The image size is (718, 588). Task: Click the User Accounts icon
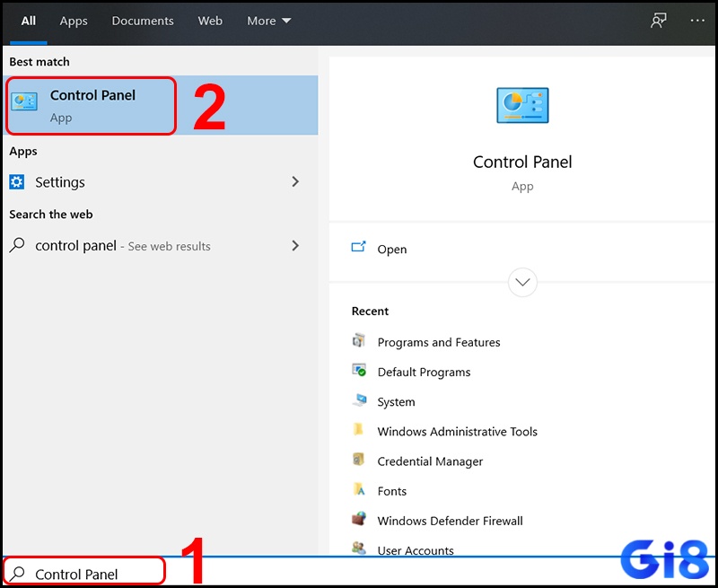pos(359,548)
